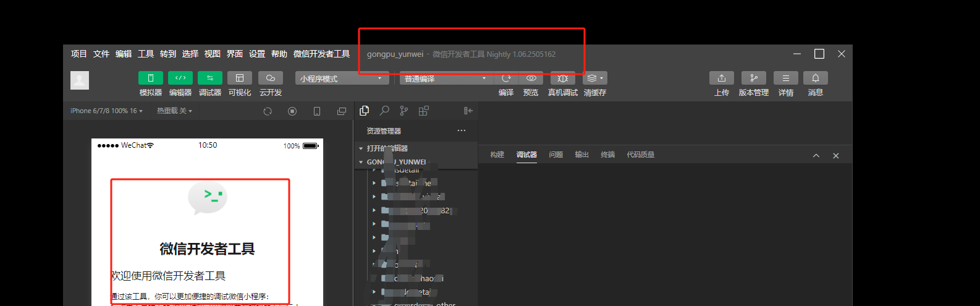This screenshot has width=980, height=306.
Task: Toggle the 模拟器 simulator panel button
Action: (151, 78)
